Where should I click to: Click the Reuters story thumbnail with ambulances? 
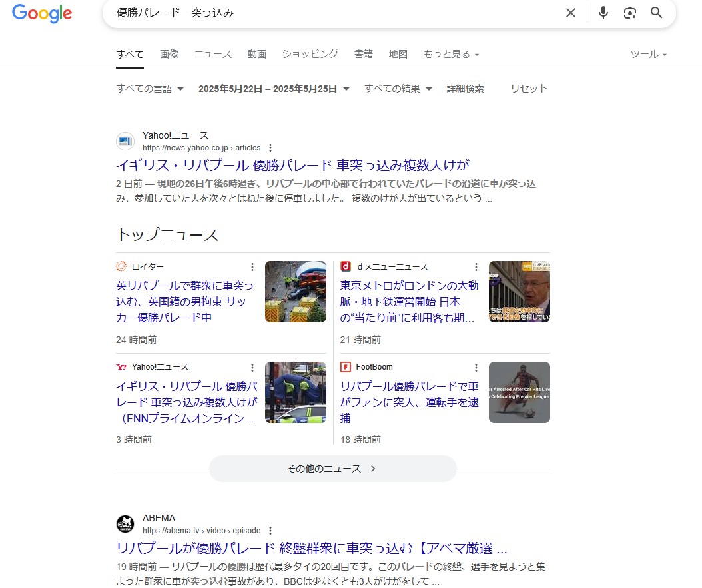(x=296, y=292)
